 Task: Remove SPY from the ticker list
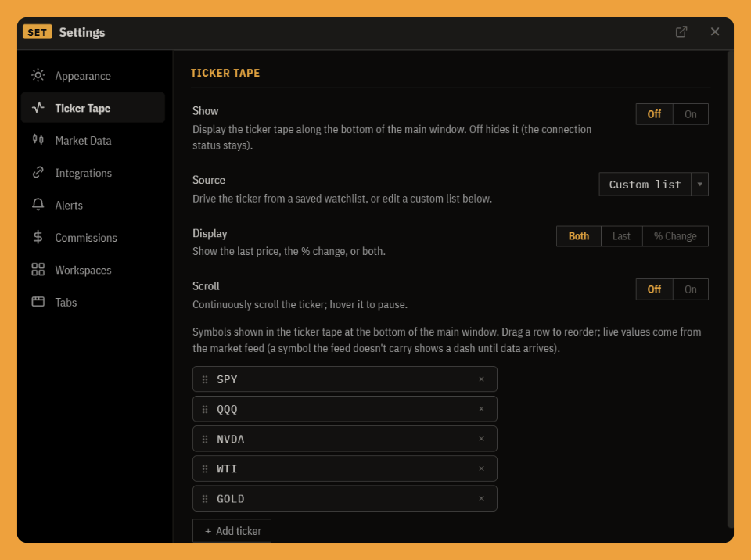click(481, 379)
